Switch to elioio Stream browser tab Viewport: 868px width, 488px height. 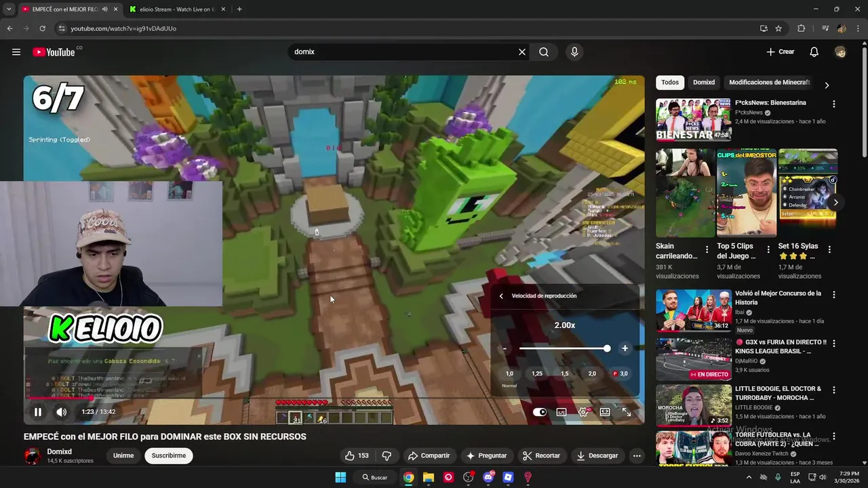tap(176, 9)
